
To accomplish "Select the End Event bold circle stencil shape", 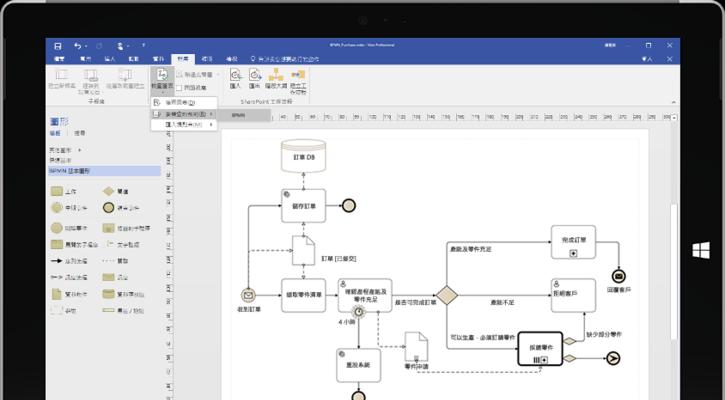I will tap(108, 208).
